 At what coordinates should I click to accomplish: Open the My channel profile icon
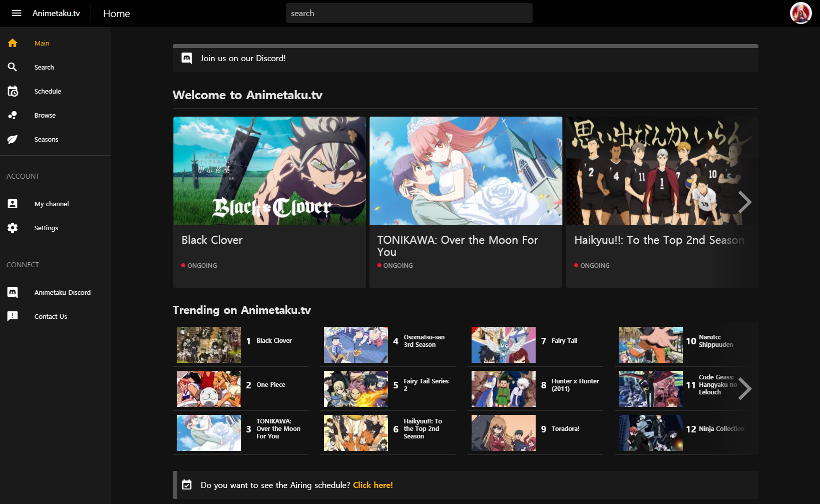(x=13, y=204)
